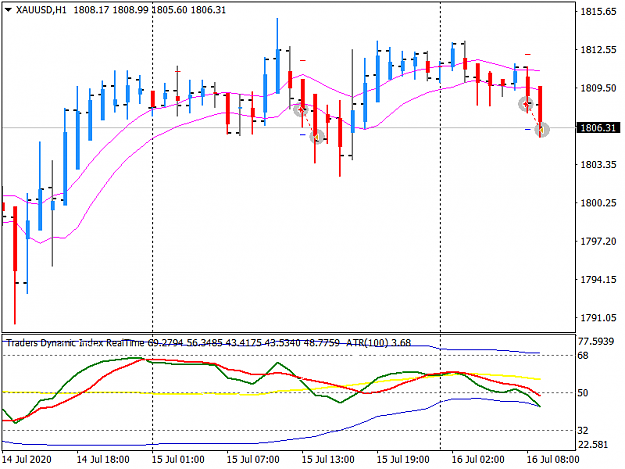
Task: Click the 1809.50 price axis label
Action: pos(598,88)
